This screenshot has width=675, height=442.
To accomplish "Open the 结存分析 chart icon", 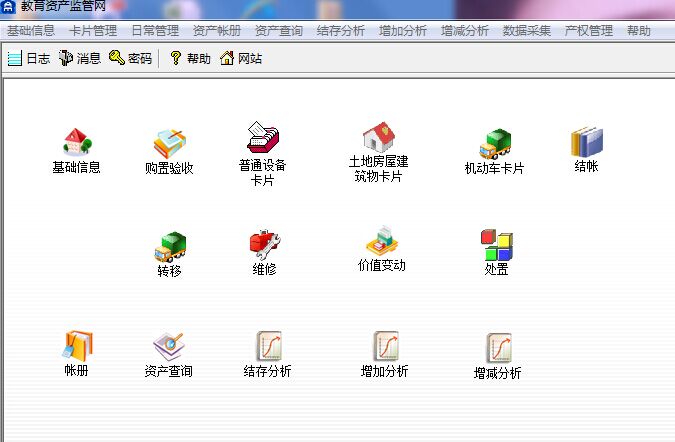I will point(269,346).
